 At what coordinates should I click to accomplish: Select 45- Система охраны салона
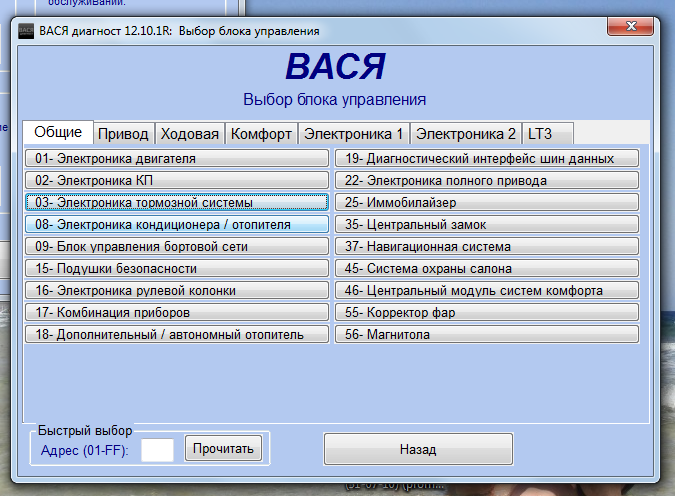click(x=487, y=268)
